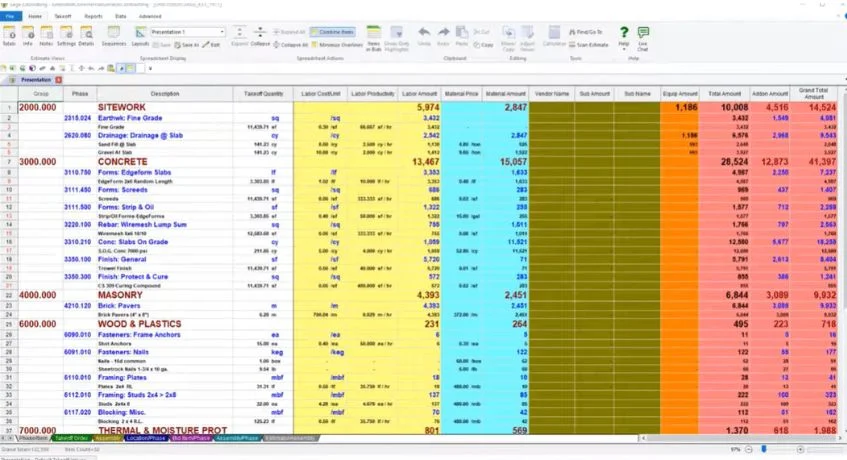The width and height of the screenshot is (847, 460).
Task: Select the Takeoff Order sheet tab
Action: [x=71, y=438]
